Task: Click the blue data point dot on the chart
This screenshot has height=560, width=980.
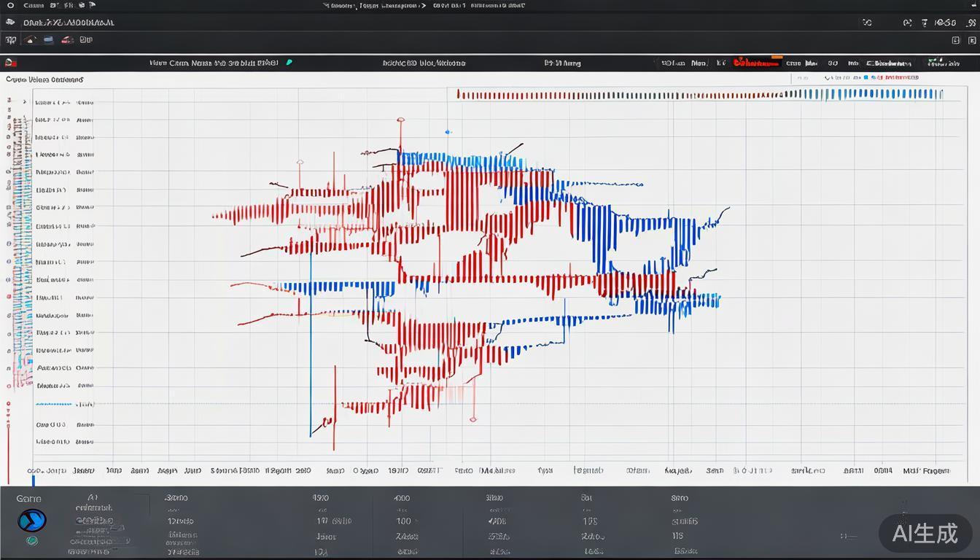Action: [448, 132]
